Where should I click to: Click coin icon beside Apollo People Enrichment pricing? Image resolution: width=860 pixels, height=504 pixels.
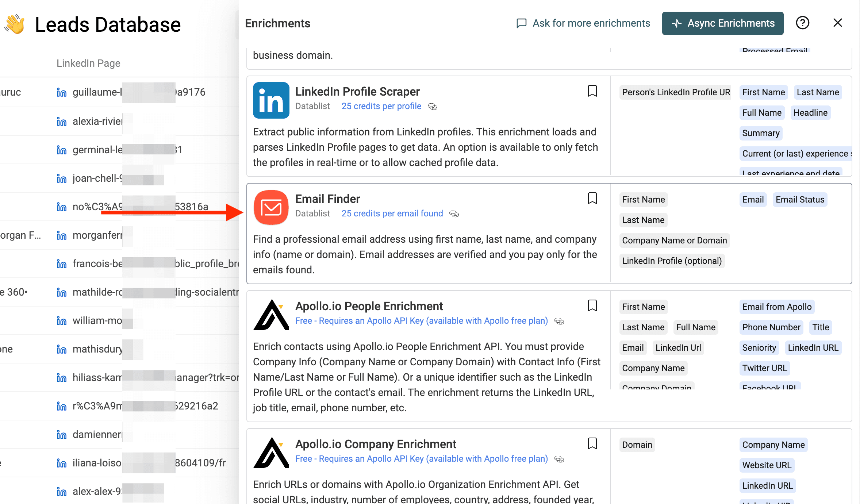pos(559,321)
